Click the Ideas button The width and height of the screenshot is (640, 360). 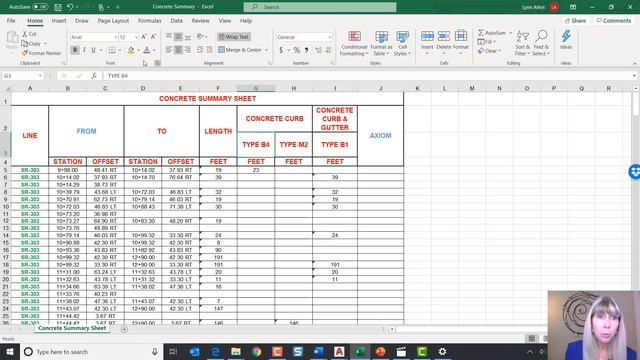coord(566,40)
